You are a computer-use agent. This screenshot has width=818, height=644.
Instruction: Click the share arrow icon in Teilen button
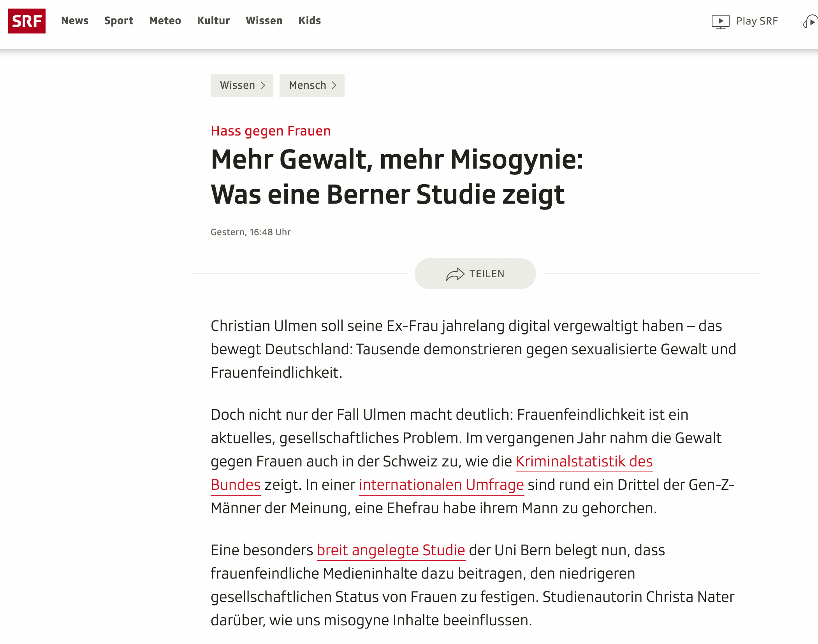(x=455, y=274)
